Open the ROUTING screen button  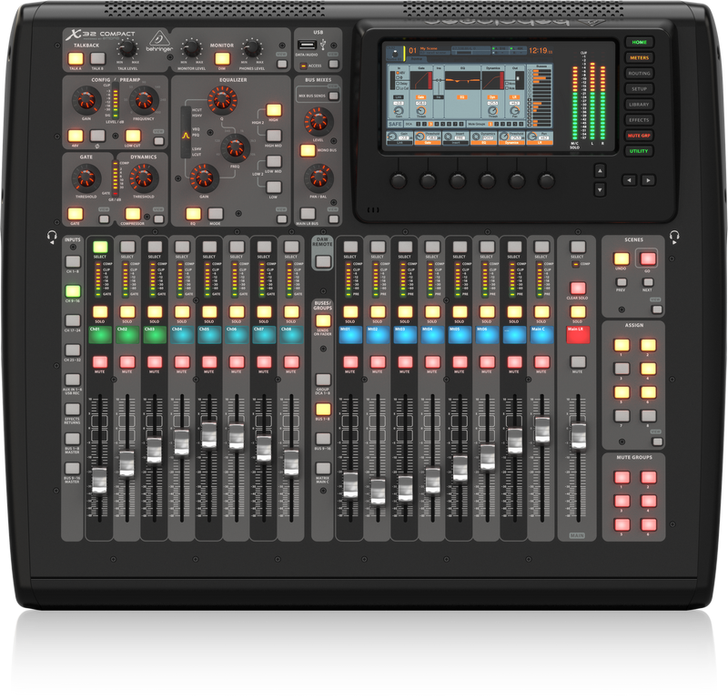point(639,74)
